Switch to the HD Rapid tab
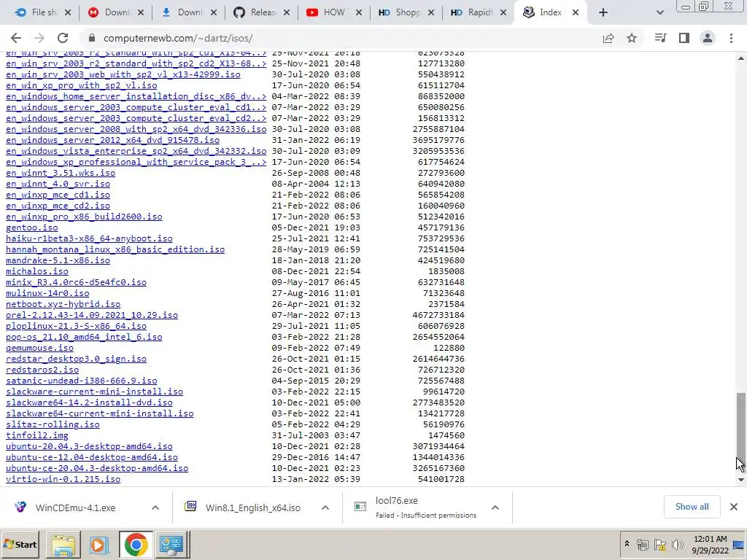The width and height of the screenshot is (747, 560). [479, 13]
